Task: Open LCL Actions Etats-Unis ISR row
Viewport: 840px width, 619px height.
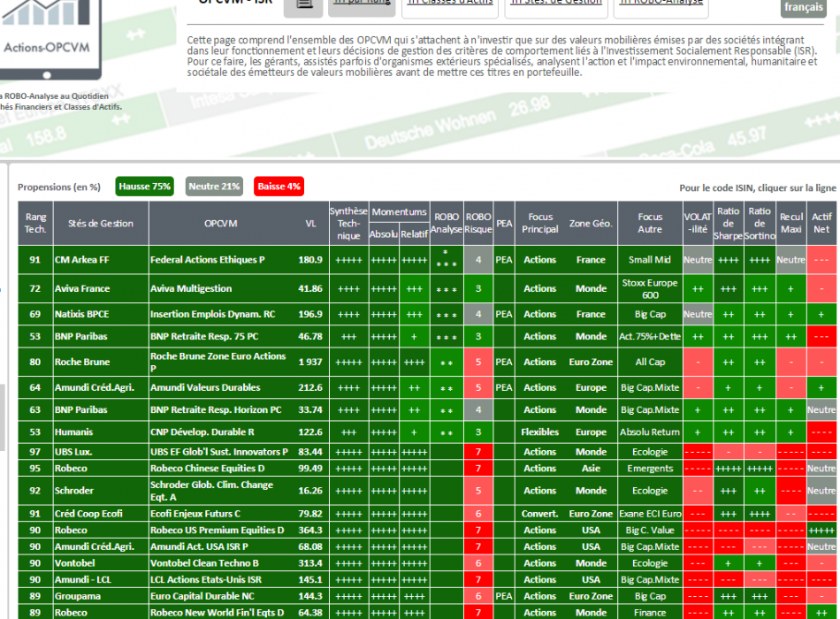Action: pyautogui.click(x=427, y=580)
